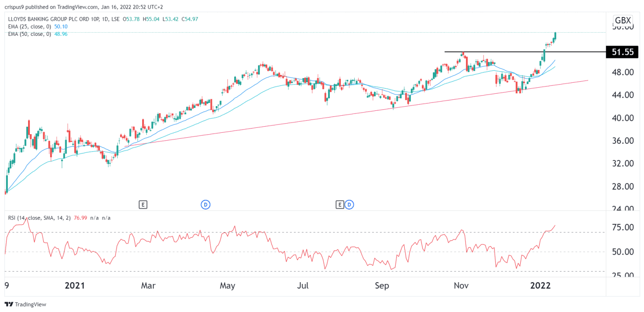Image resolution: width=644 pixels, height=312 pixels.
Task: Select the 2022 label on time axis
Action: [541, 285]
